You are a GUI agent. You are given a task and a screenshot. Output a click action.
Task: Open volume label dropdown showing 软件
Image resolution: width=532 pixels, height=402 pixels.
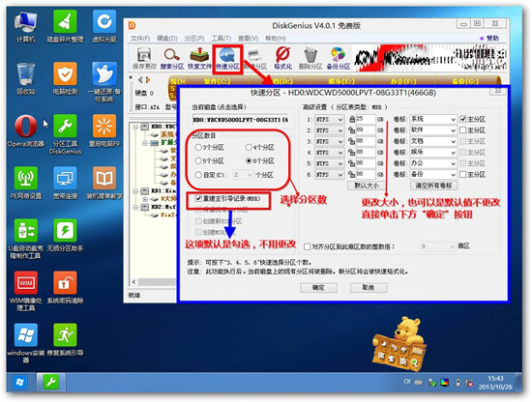tap(433, 130)
